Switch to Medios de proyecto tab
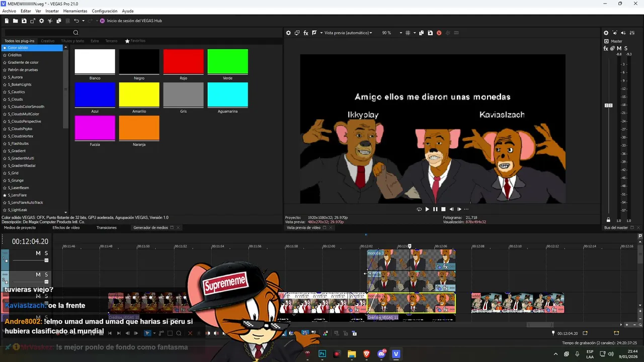Image resolution: width=644 pixels, height=362 pixels. click(x=20, y=228)
